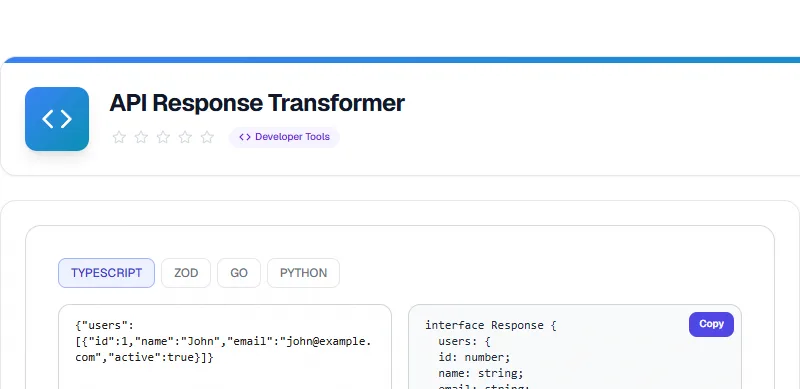The width and height of the screenshot is (800, 389).
Task: Switch to the PYTHON tab
Action: pyautogui.click(x=304, y=273)
